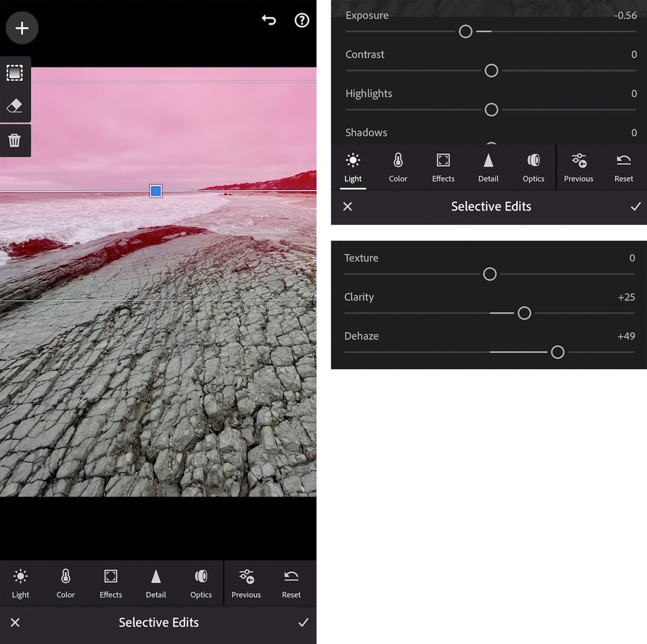Open Color tab in left screen toolbar
The image size is (647, 644).
(x=66, y=583)
